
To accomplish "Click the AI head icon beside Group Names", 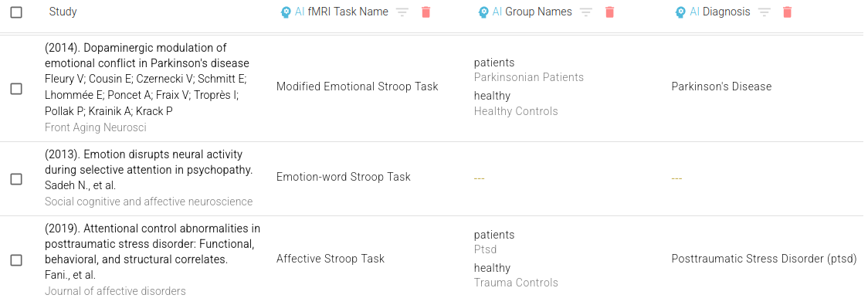I will [483, 12].
